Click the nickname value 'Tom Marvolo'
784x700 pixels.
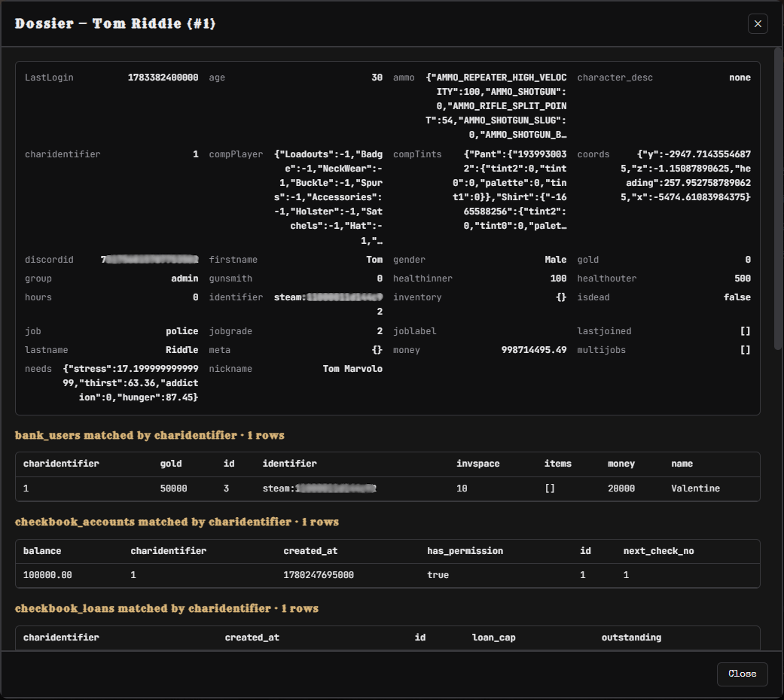[352, 369]
